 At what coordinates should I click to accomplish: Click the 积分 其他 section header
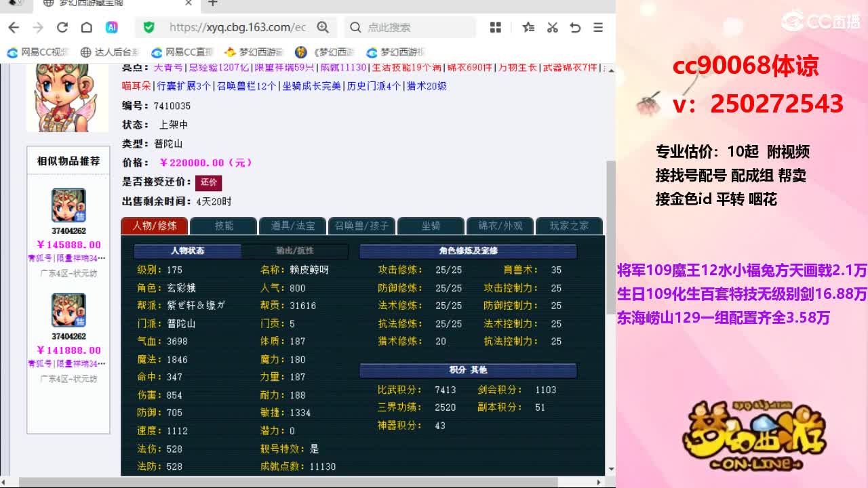coord(468,370)
